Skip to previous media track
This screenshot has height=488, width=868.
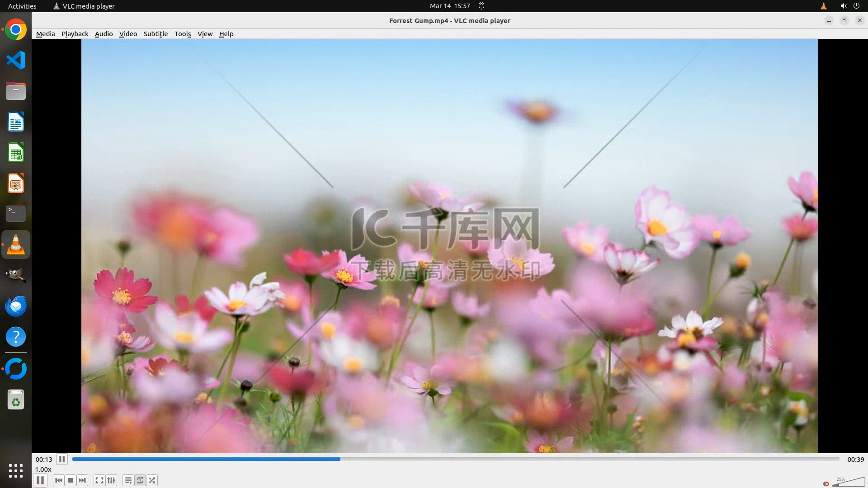pos(58,480)
